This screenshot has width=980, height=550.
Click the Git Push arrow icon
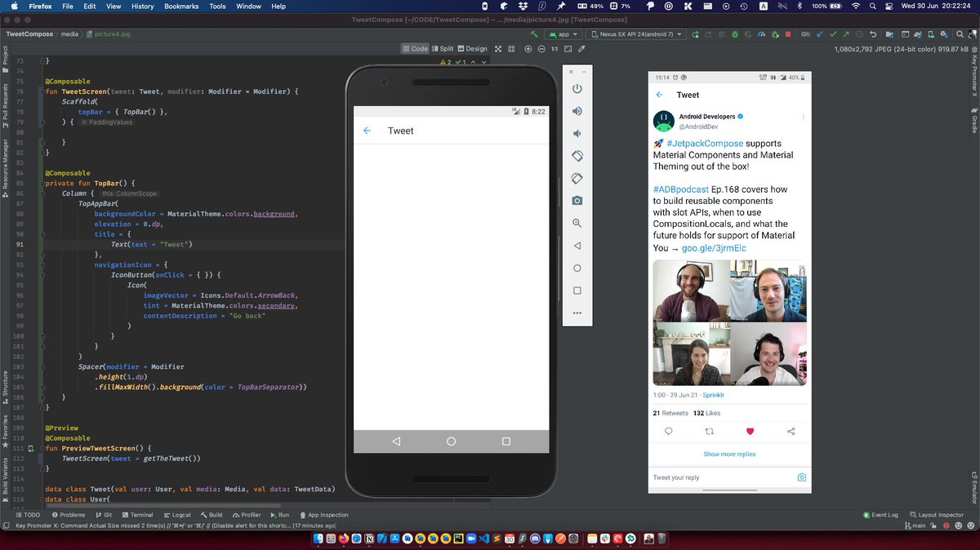846,34
